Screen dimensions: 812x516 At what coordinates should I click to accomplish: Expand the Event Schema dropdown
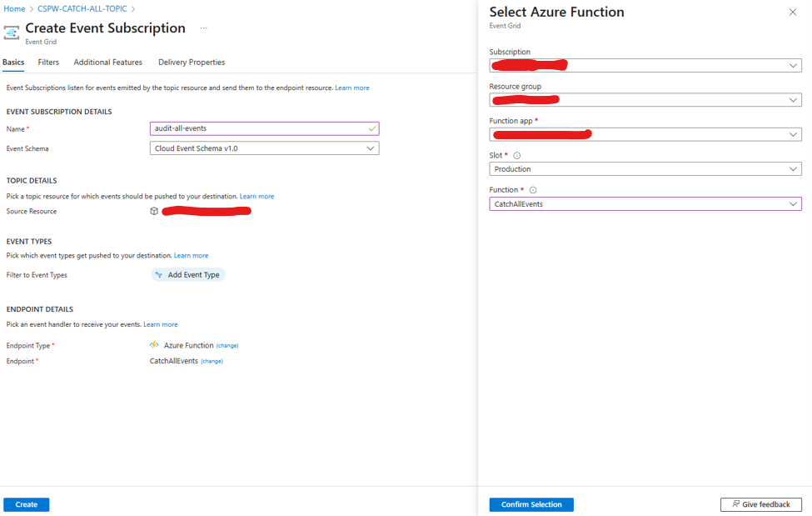coord(264,148)
